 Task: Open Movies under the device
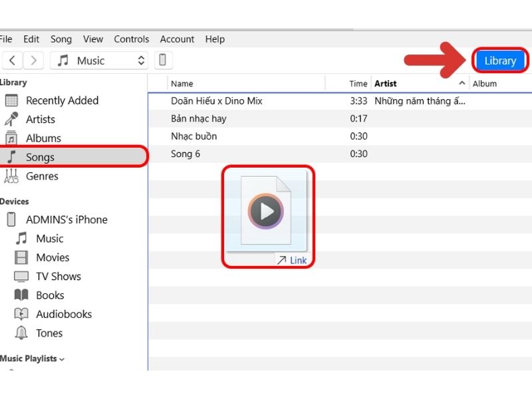(53, 257)
